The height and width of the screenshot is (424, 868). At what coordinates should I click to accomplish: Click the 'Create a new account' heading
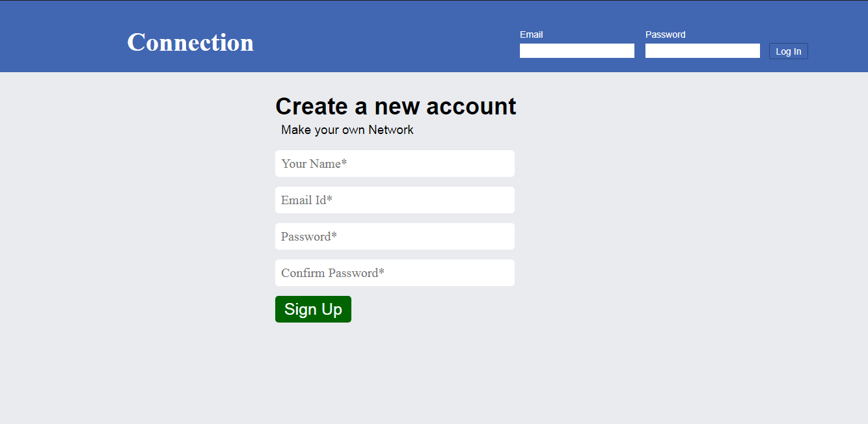(396, 106)
